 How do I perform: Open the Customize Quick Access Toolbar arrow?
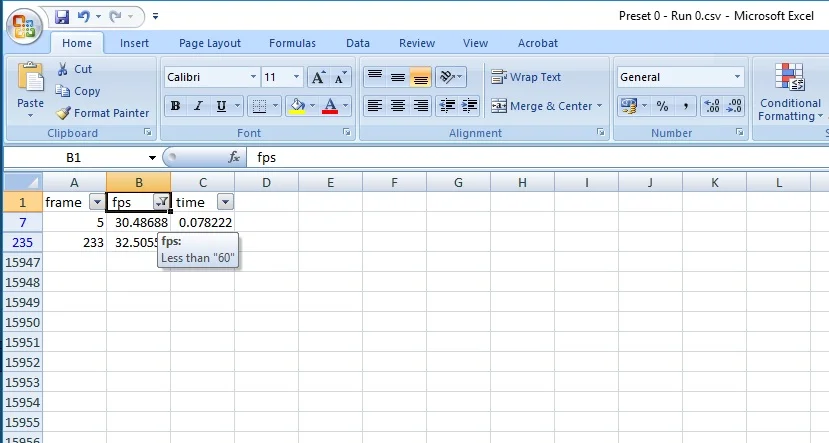(155, 16)
